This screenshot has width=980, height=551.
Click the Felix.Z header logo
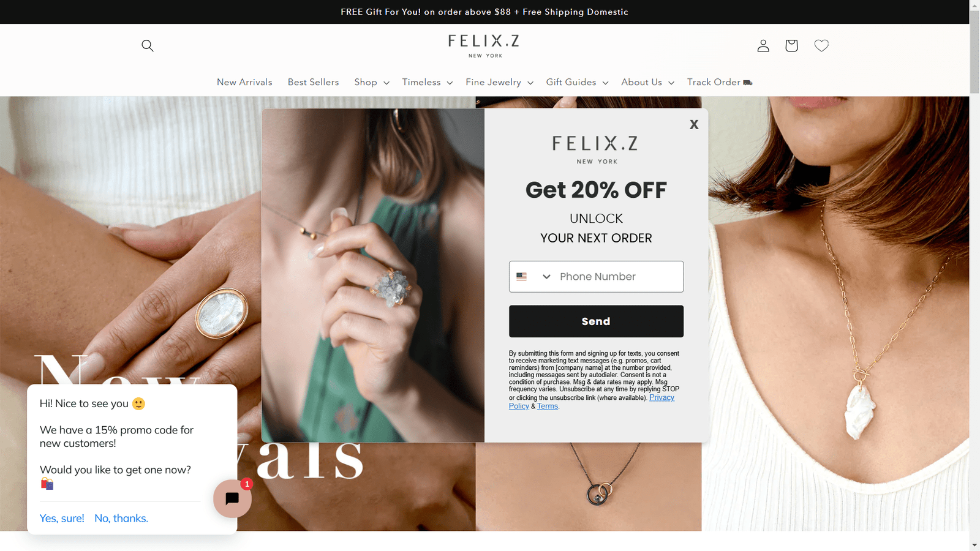coord(484,46)
